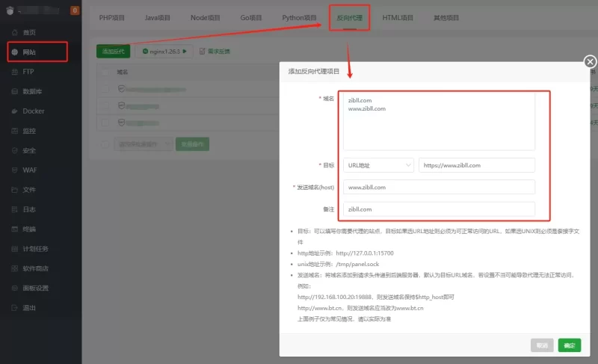Click the 备注 remark input field
This screenshot has height=364, width=598.
pyautogui.click(x=439, y=209)
